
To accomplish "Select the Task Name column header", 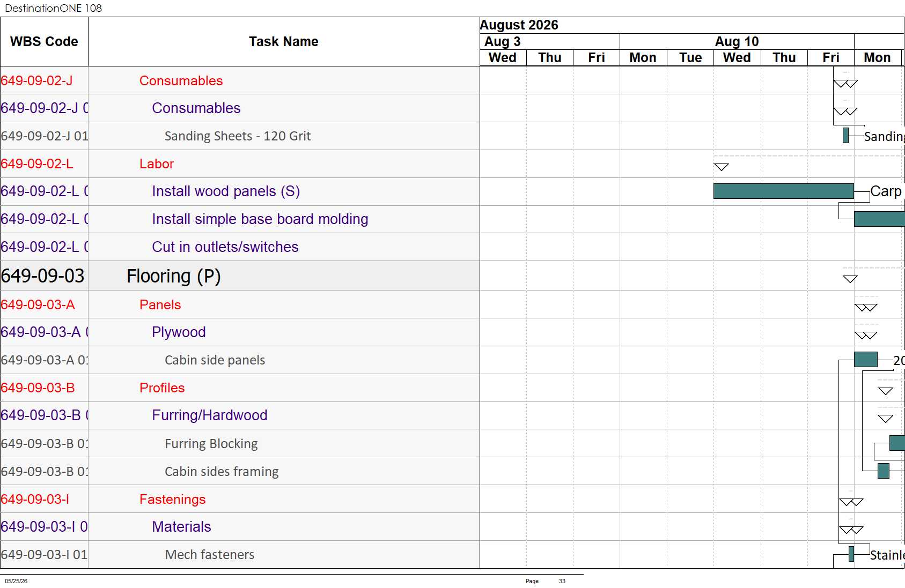I will [x=284, y=42].
